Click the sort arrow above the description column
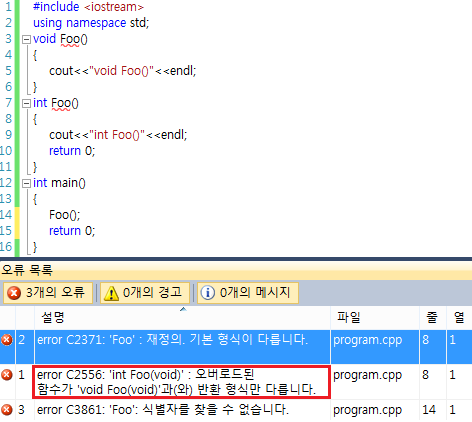 coord(183,309)
